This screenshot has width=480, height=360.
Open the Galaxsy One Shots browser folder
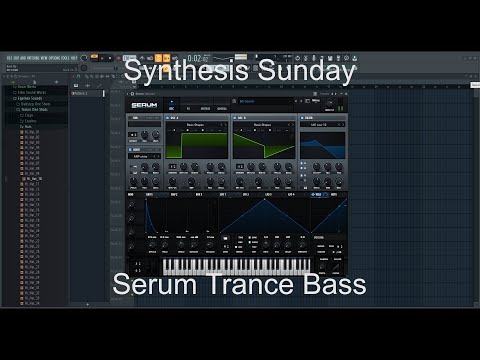point(33,104)
